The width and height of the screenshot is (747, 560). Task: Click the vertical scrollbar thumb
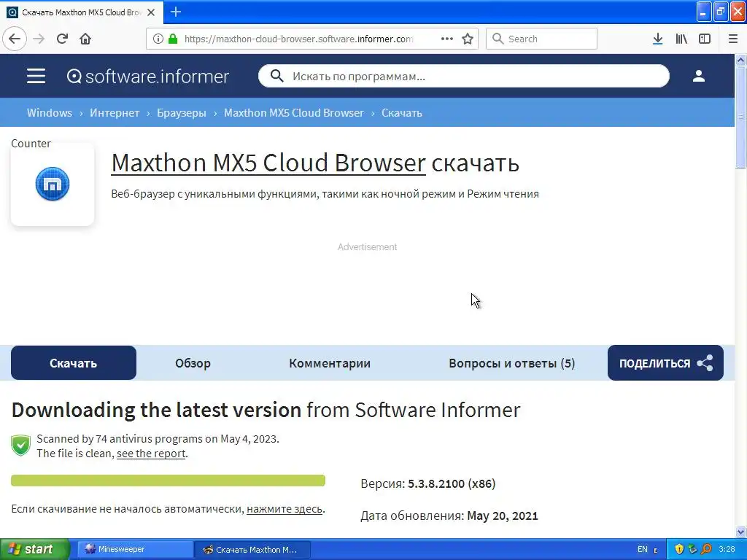coord(741,117)
